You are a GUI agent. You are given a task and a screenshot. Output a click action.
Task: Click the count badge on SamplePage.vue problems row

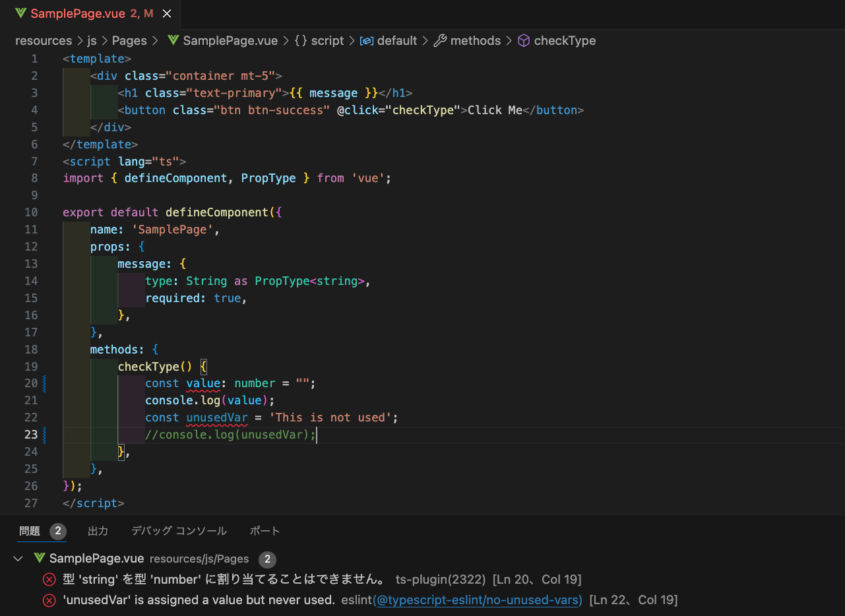pos(267,559)
